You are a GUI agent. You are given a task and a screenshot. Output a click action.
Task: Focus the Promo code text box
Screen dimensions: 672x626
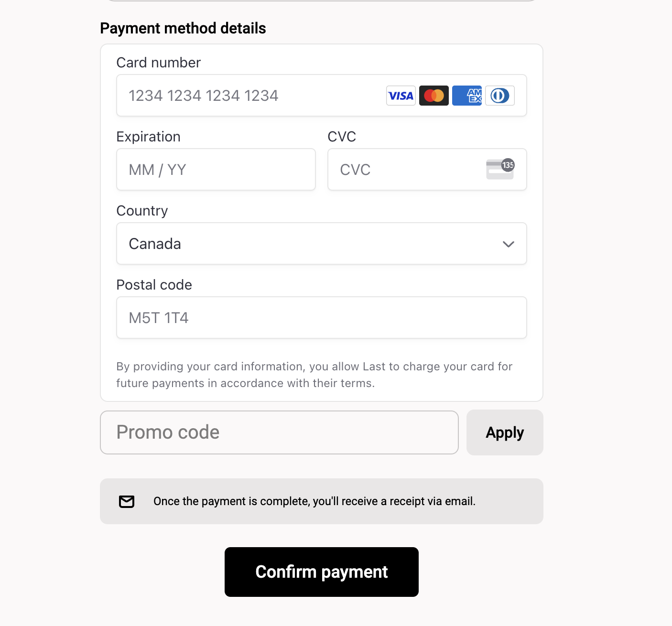point(279,432)
